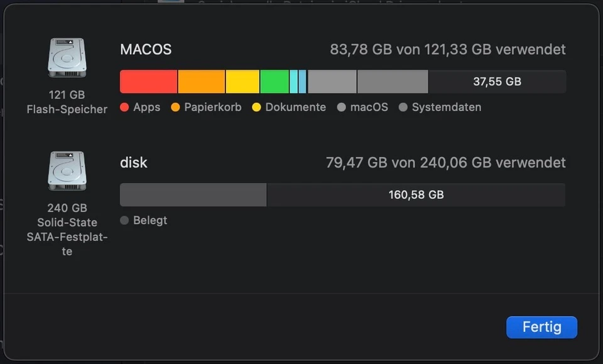Click the orange Papierkorb segment
The height and width of the screenshot is (364, 603).
pyautogui.click(x=201, y=81)
